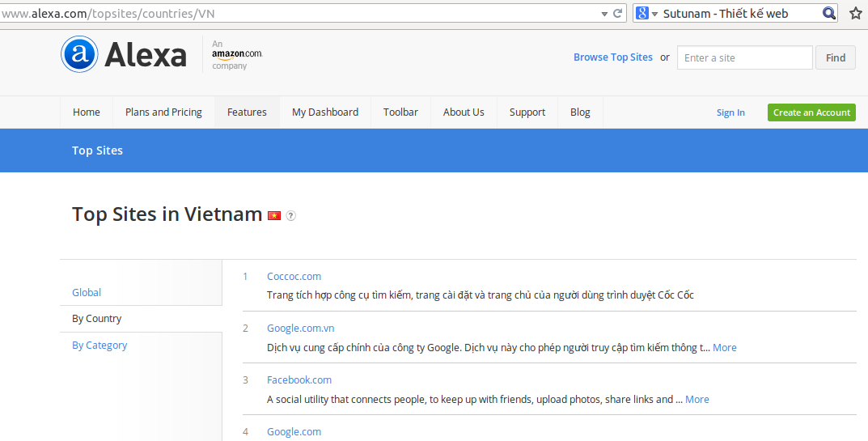Open the search engine selector dropdown arrow
Screen dimensions: 868x441
655,14
